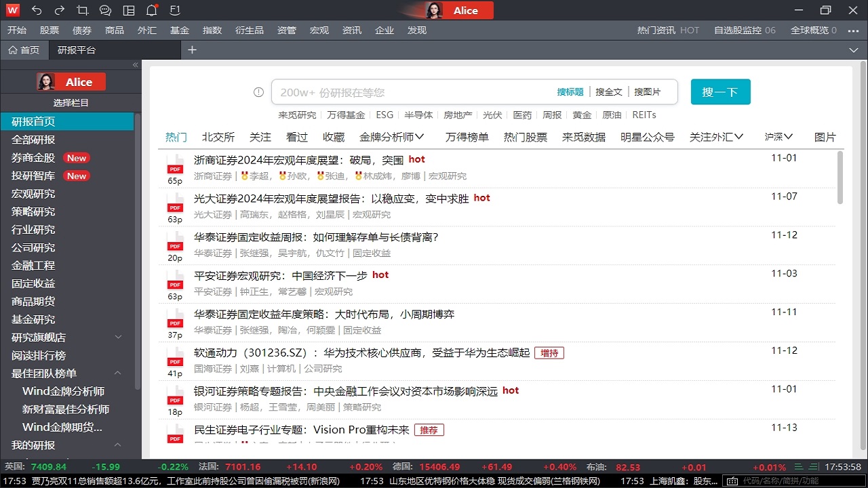The width and height of the screenshot is (868, 488).
Task: Open the keyboard icon in bottom command bar
Action: 732,481
